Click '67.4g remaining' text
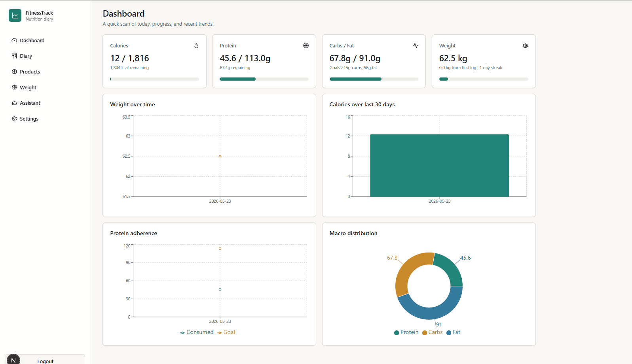The height and width of the screenshot is (364, 632). coord(235,68)
